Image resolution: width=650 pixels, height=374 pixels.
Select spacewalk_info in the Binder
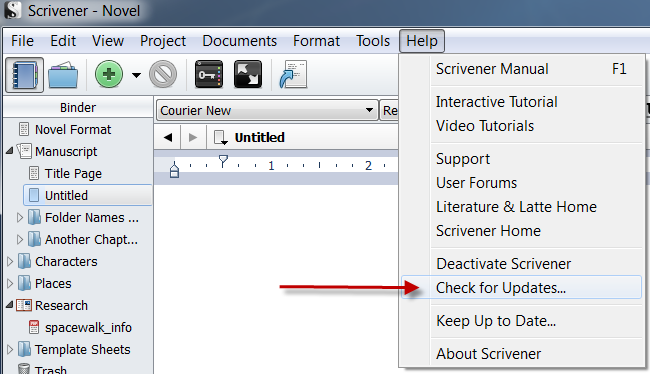[88, 328]
